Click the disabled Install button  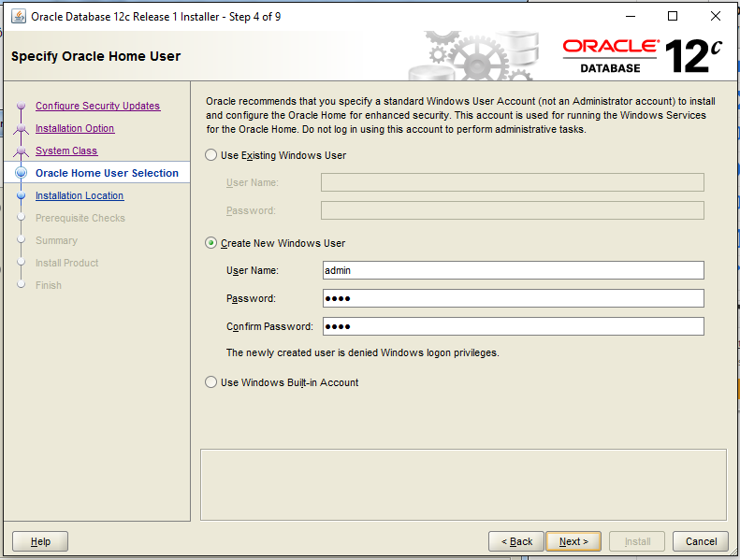(x=637, y=541)
